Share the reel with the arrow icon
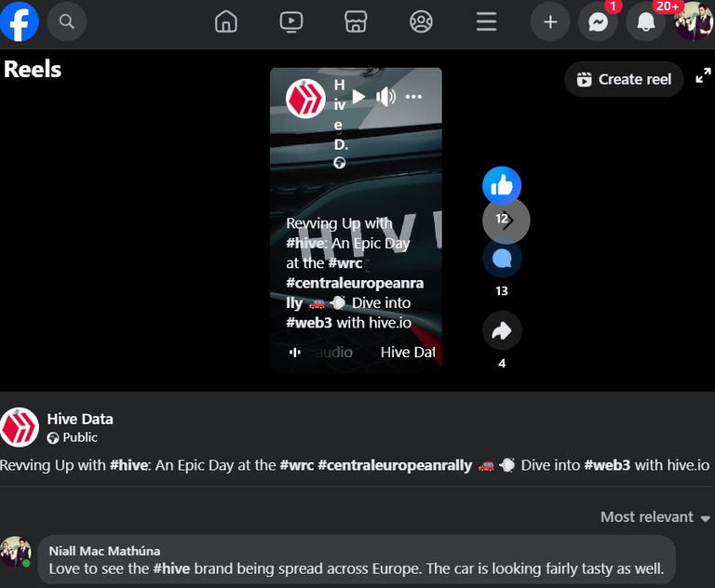 point(502,330)
